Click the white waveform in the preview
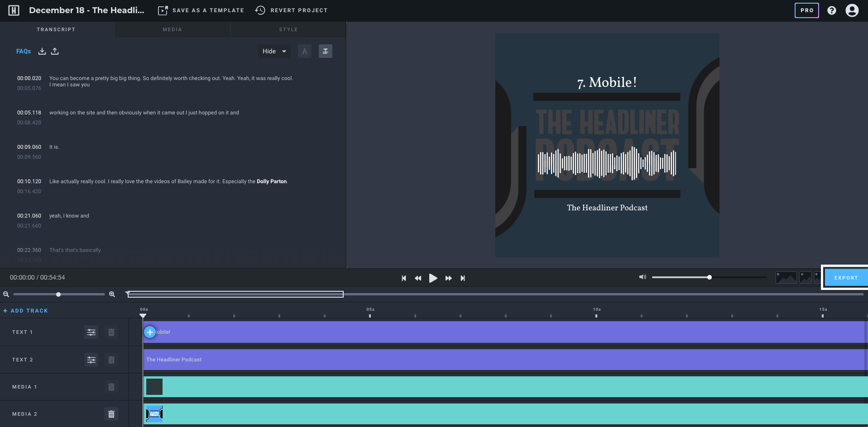 (607, 163)
